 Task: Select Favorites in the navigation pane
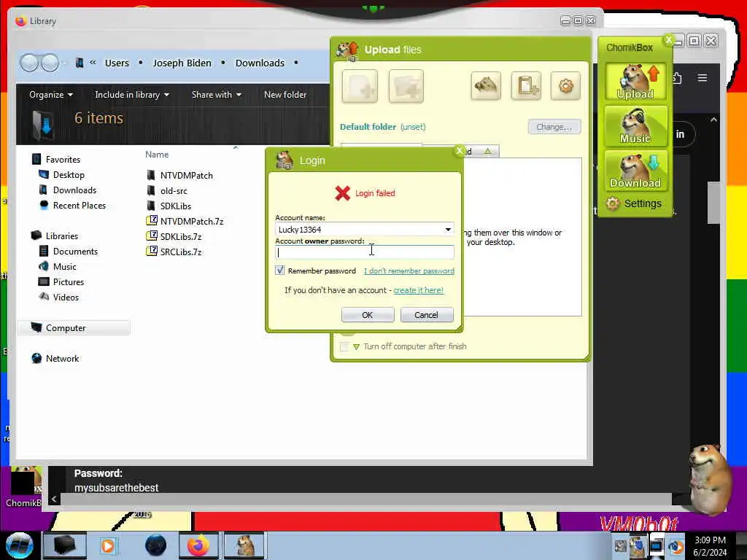tap(56, 159)
